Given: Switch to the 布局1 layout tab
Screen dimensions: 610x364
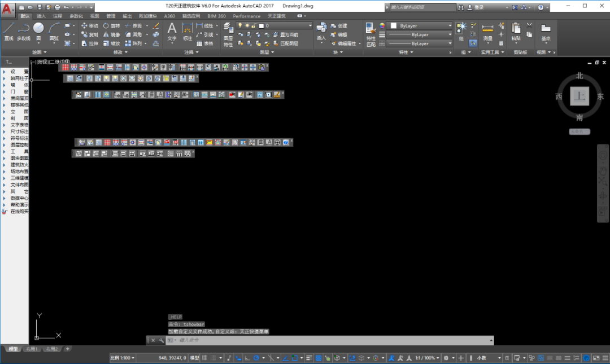Looking at the screenshot, I should pyautogui.click(x=32, y=349).
